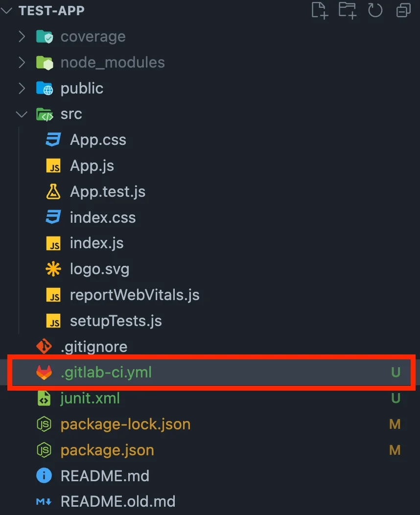Click the flask icon for App.test.js

click(53, 192)
